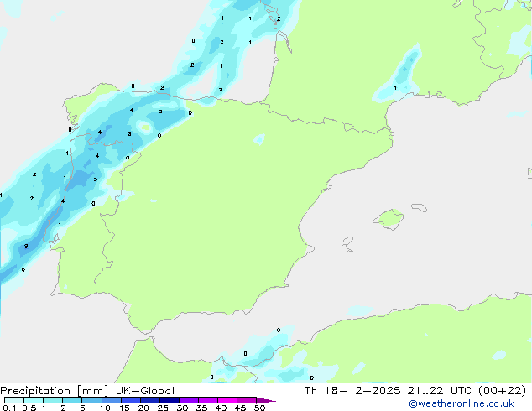Click the 'Th 18-12-2025' date text
The width and height of the screenshot is (532, 411).
click(x=352, y=391)
